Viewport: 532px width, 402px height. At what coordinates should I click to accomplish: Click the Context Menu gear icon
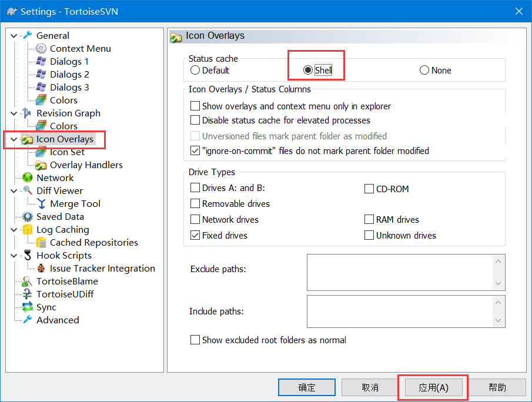pyautogui.click(x=41, y=49)
